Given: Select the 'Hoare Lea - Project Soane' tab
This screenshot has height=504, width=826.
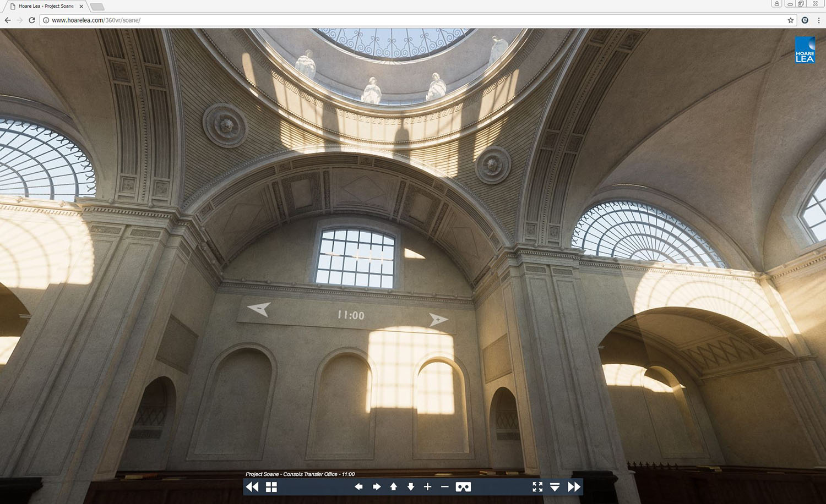Looking at the screenshot, I should pos(46,6).
